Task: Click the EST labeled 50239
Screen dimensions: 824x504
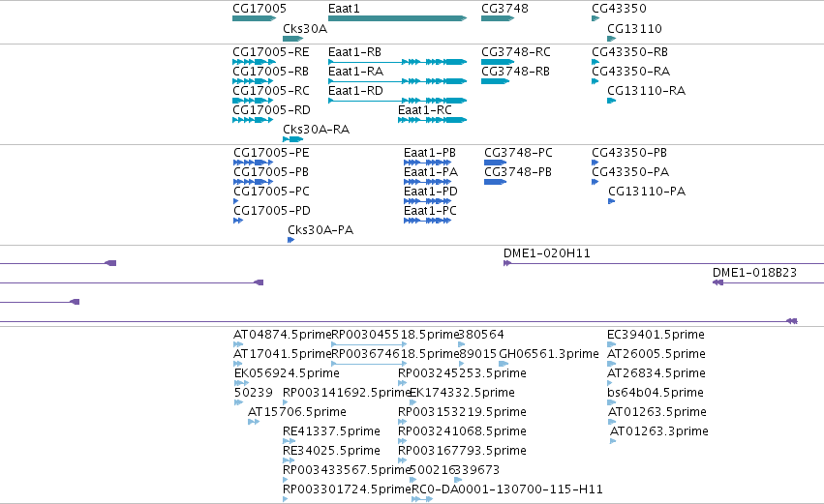Action: [x=254, y=393]
